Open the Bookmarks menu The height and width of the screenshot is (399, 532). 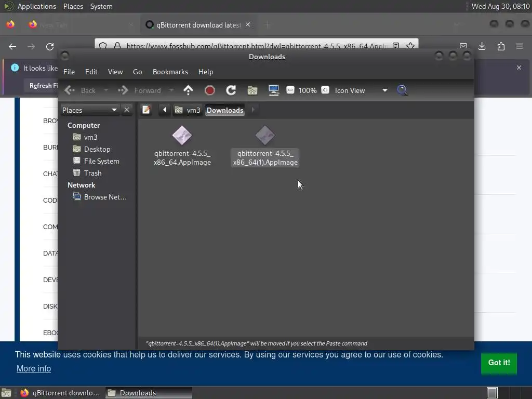[x=170, y=72]
